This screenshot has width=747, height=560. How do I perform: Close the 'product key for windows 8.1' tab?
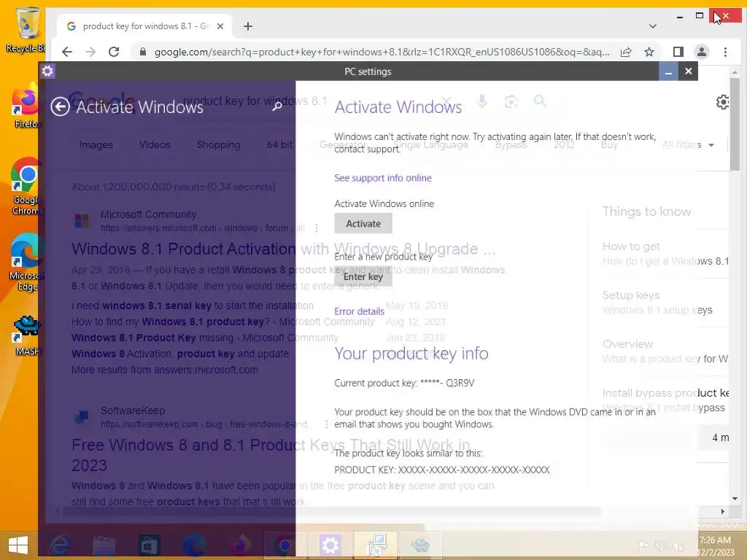(220, 26)
